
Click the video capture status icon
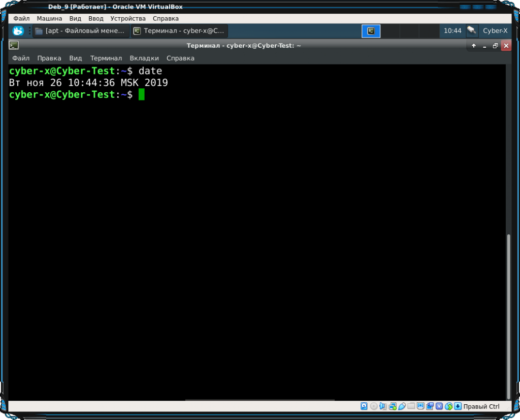point(430,406)
